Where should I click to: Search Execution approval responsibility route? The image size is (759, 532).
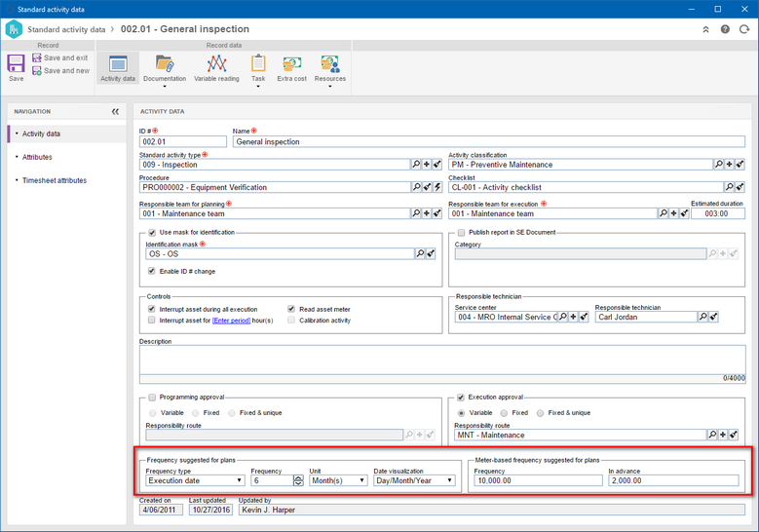coord(712,435)
